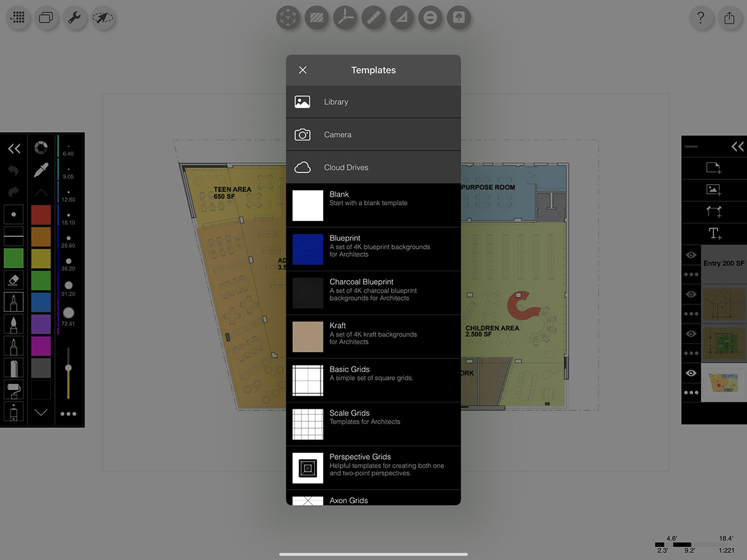
Task: Tap the ruler tool in top toolbar
Action: (372, 17)
